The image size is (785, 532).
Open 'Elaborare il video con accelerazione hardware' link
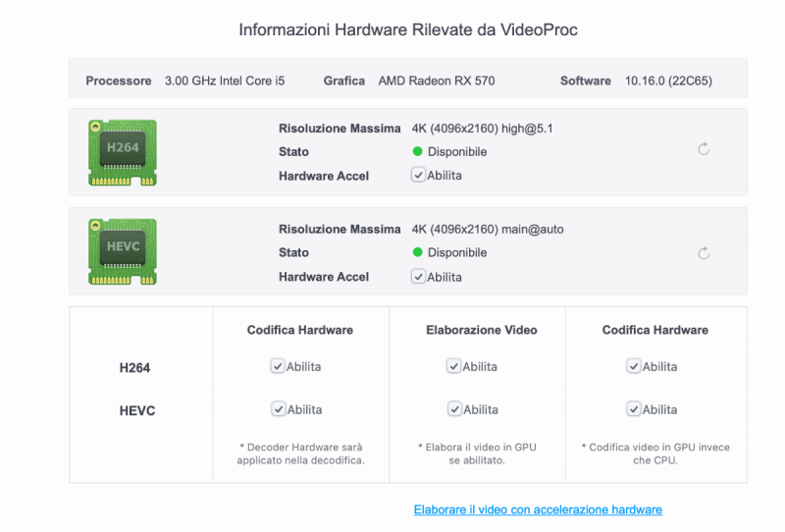click(538, 509)
